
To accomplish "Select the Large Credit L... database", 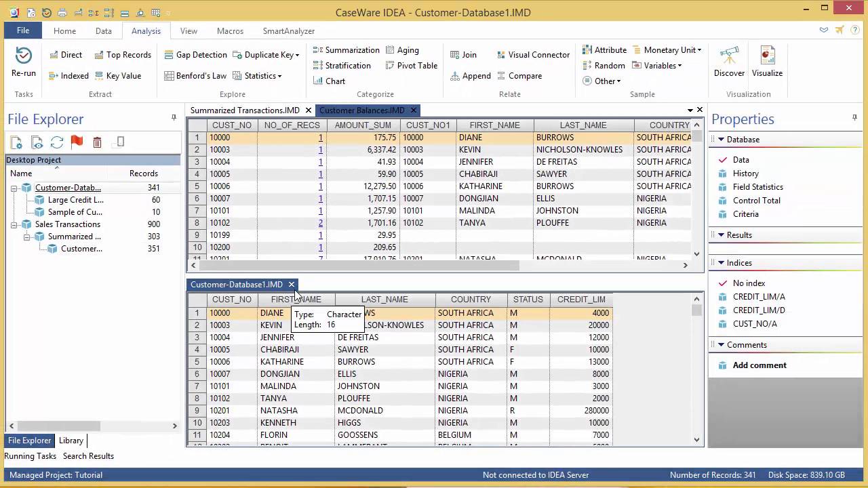I will point(76,200).
